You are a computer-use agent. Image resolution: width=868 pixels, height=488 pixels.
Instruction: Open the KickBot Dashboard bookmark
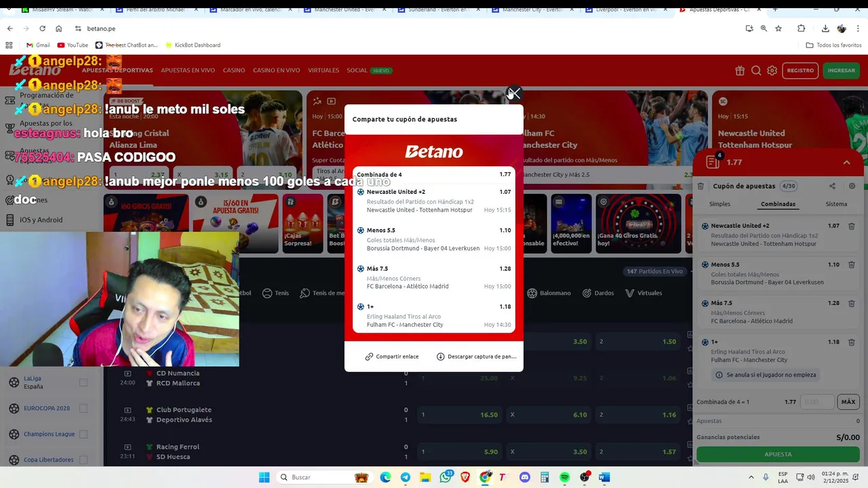192,45
